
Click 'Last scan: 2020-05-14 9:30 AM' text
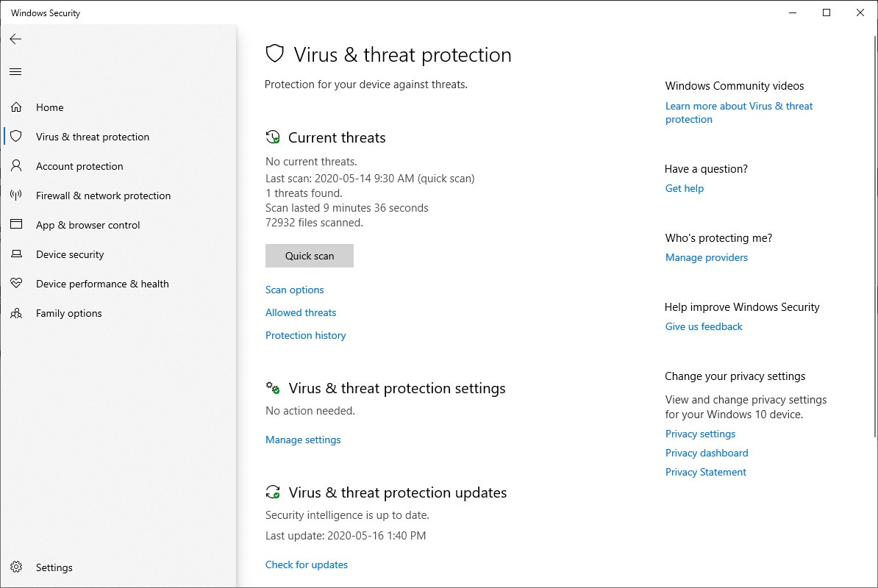[340, 179]
